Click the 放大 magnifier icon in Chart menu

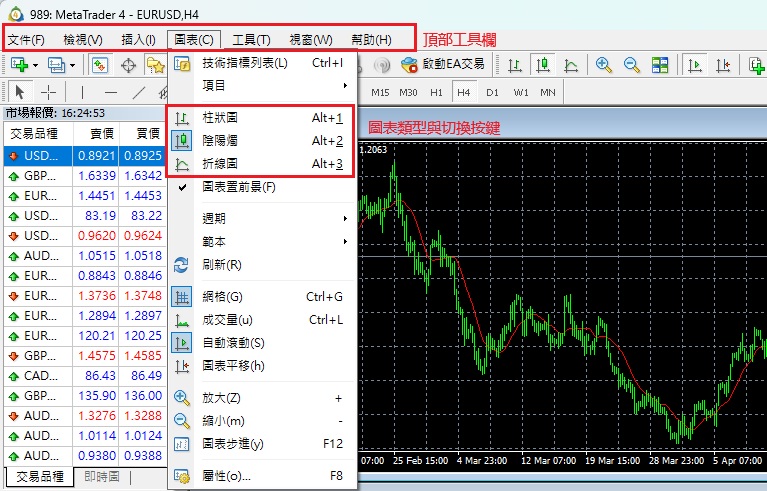(181, 398)
